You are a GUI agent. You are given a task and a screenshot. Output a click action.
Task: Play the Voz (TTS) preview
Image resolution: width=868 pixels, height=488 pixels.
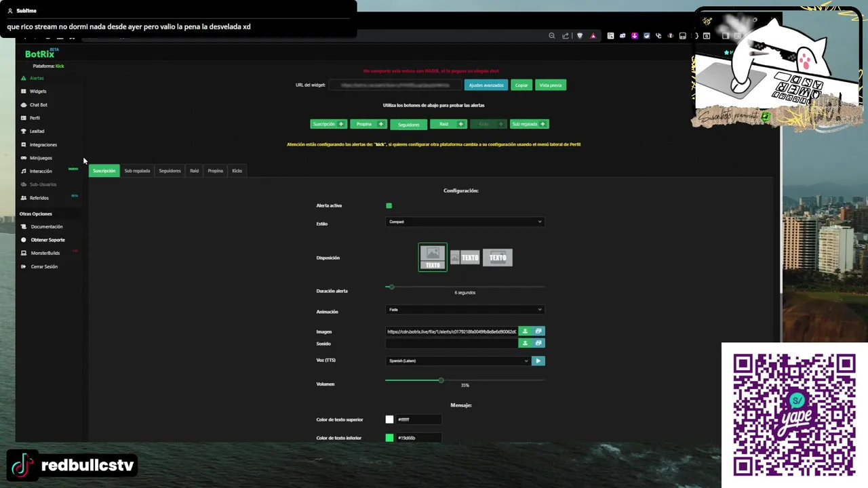pos(538,361)
